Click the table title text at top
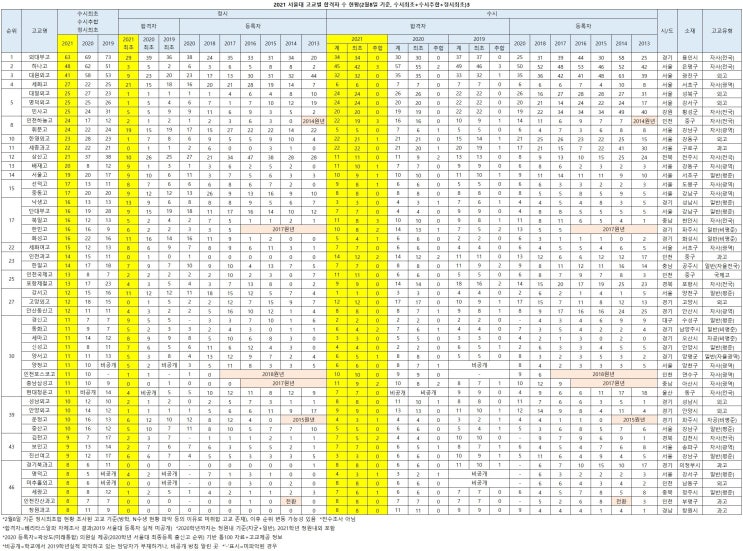Viewport: 743px width, 551px height. [372, 4]
